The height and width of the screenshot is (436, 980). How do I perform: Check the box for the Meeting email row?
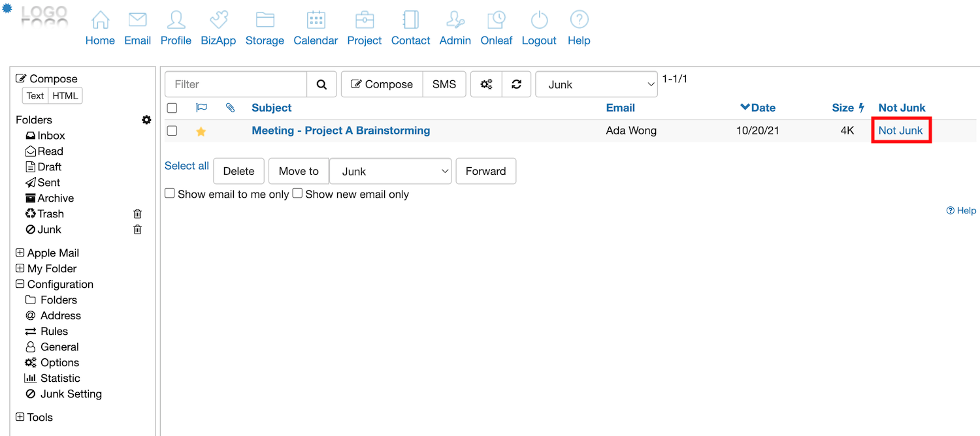click(x=172, y=131)
